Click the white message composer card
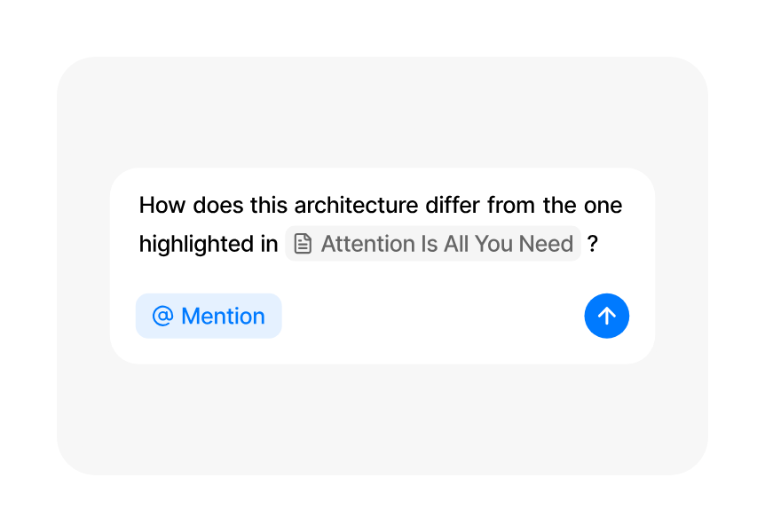Viewport: 765px width, 532px height. pos(382,266)
